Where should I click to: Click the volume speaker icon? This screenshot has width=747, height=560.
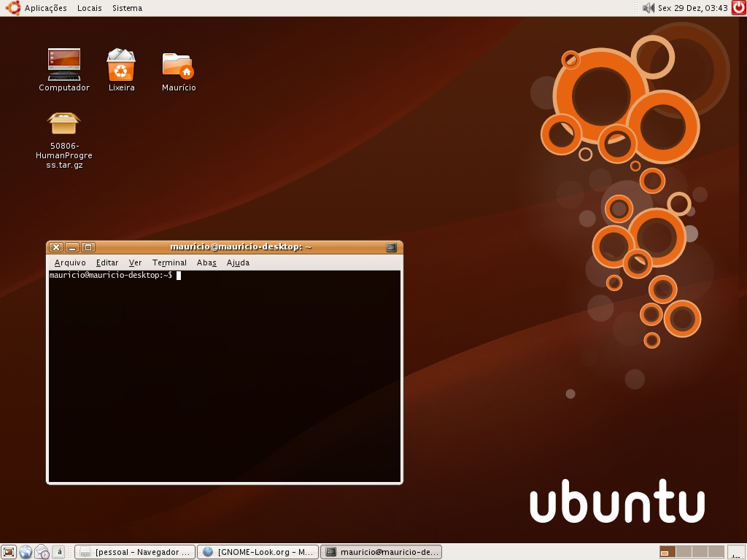(648, 8)
